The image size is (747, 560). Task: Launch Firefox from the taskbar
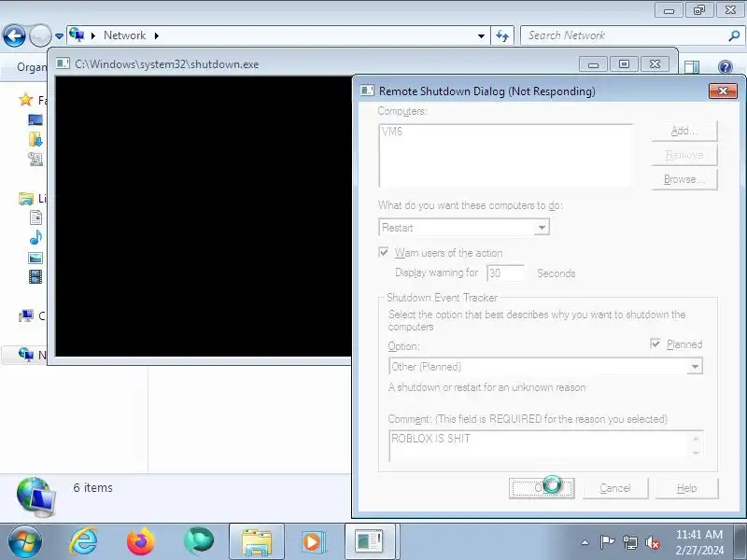click(141, 542)
